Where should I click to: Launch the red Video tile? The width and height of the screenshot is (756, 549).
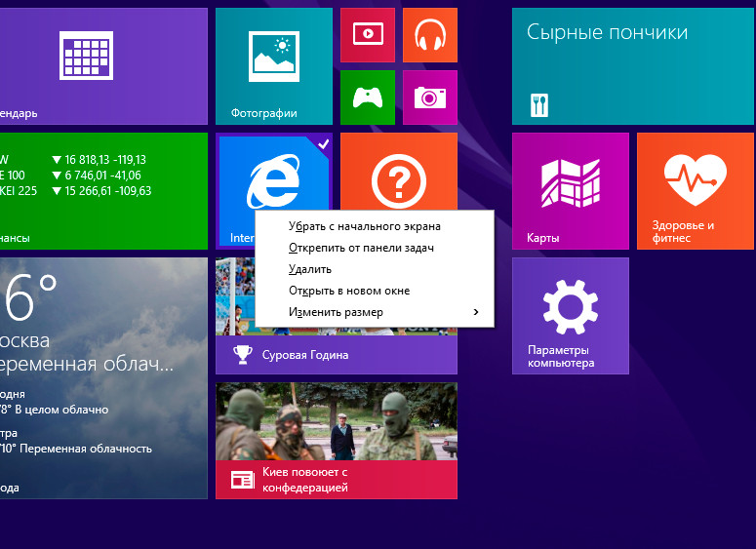click(367, 35)
